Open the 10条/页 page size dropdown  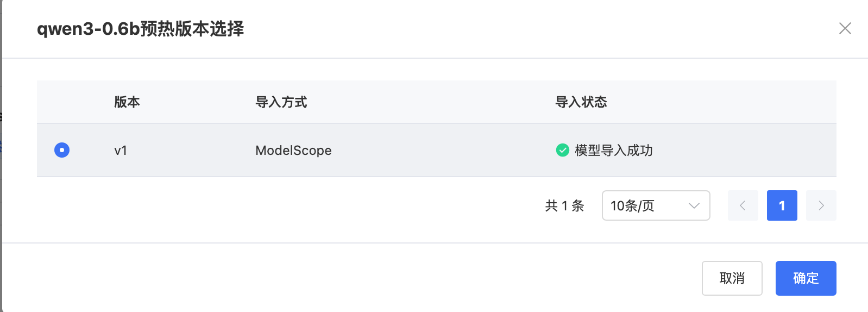(x=655, y=205)
